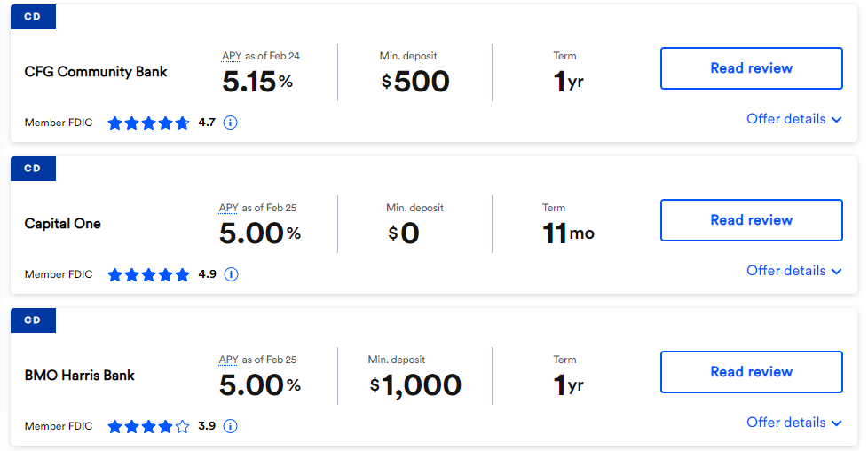Viewport: 868px width, 451px height.
Task: Click CD badge on CFG Community Bank card
Action: pyautogui.click(x=33, y=17)
